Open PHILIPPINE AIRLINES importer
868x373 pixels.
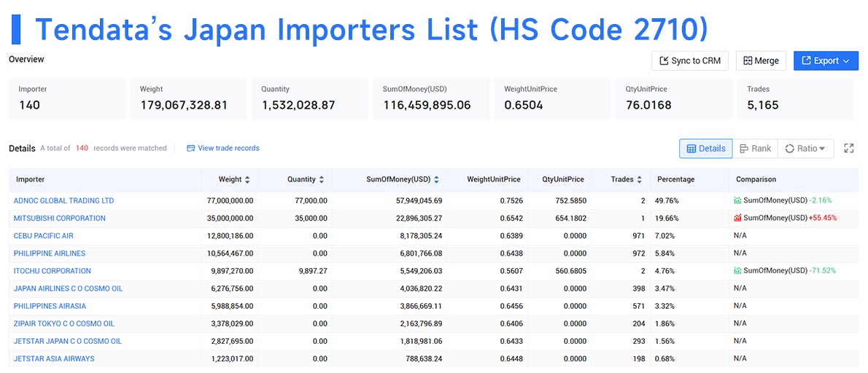[50, 254]
